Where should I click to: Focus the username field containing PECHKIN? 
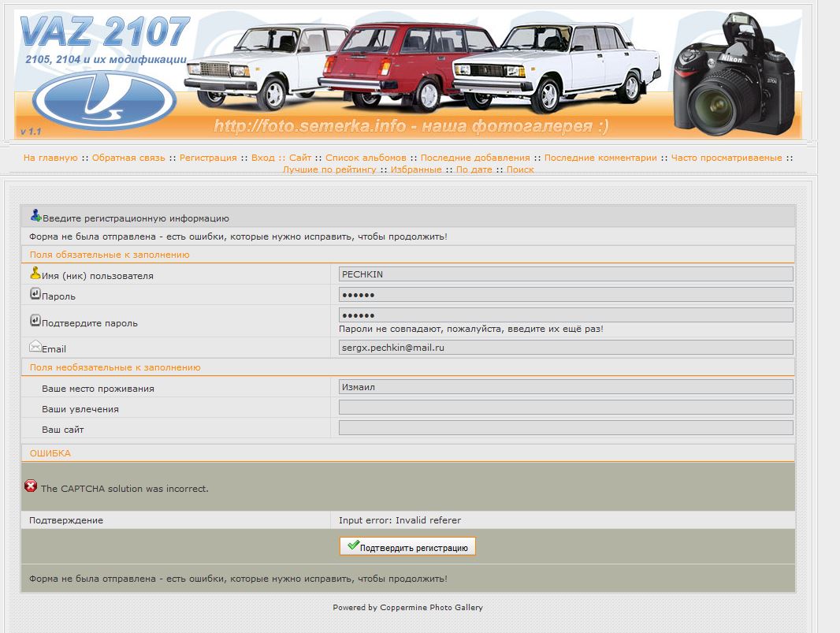[565, 274]
